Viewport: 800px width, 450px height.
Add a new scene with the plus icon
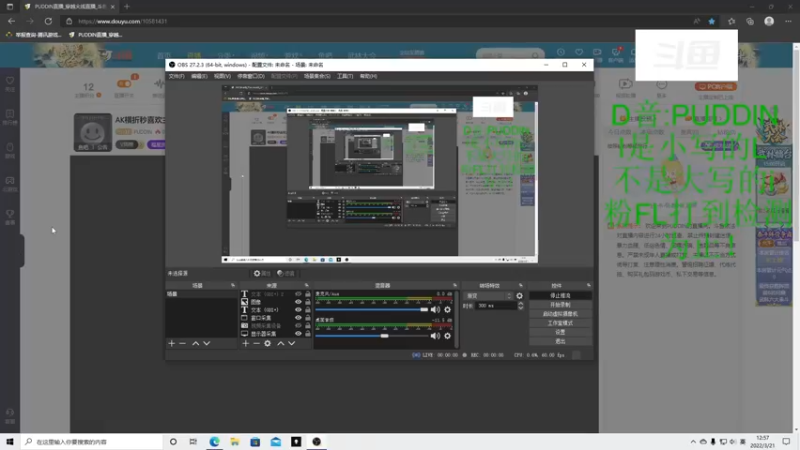click(171, 343)
